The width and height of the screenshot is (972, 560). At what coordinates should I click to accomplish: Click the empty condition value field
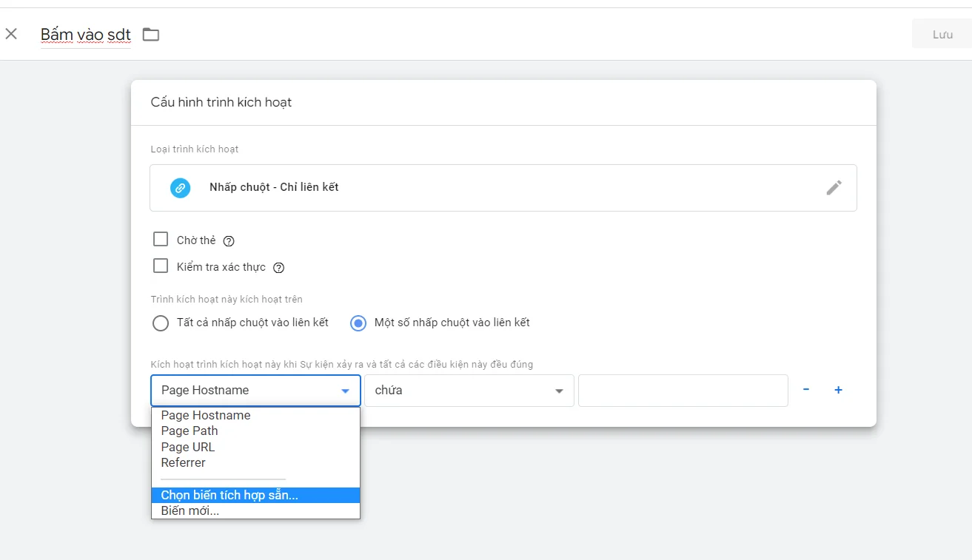pos(683,391)
